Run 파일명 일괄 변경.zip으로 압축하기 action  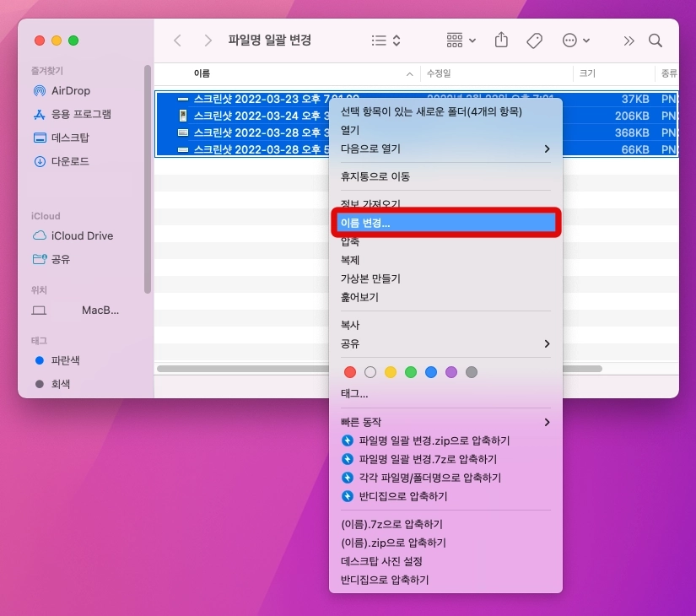(445, 440)
